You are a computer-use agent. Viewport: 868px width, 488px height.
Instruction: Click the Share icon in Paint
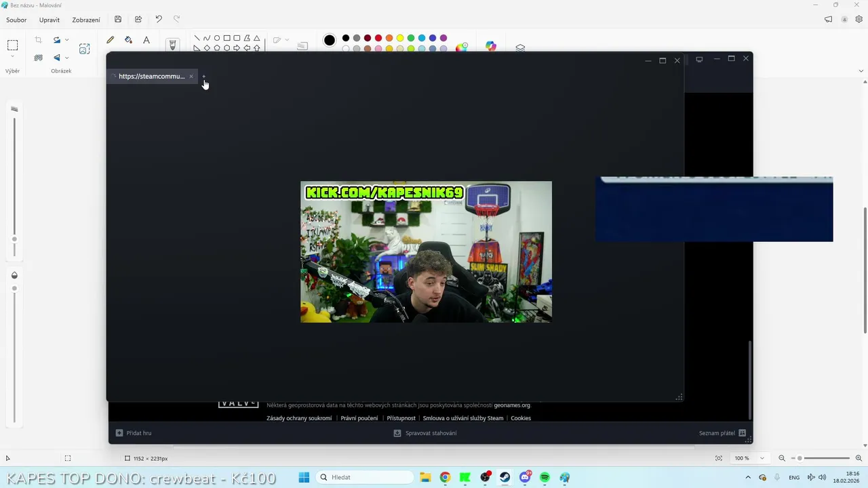[138, 20]
